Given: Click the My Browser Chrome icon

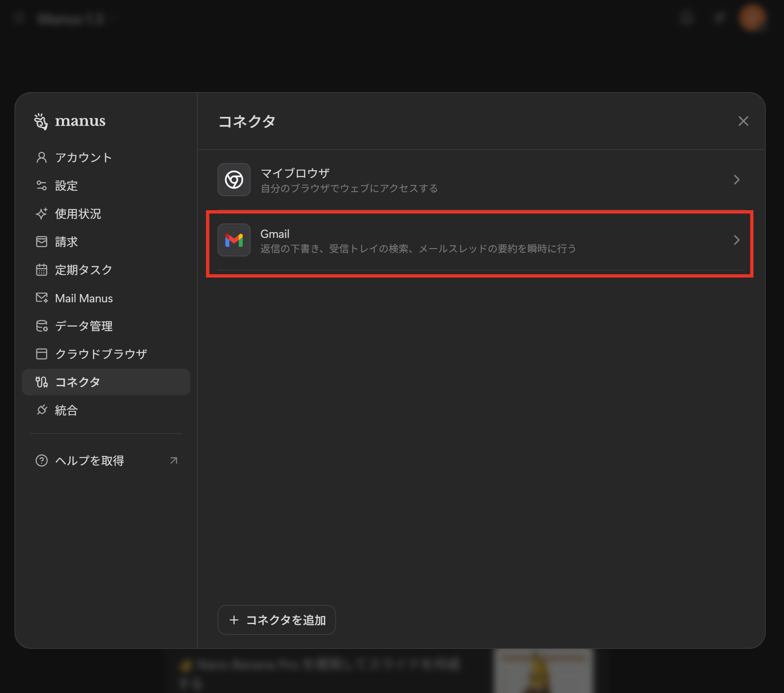Looking at the screenshot, I should 234,180.
